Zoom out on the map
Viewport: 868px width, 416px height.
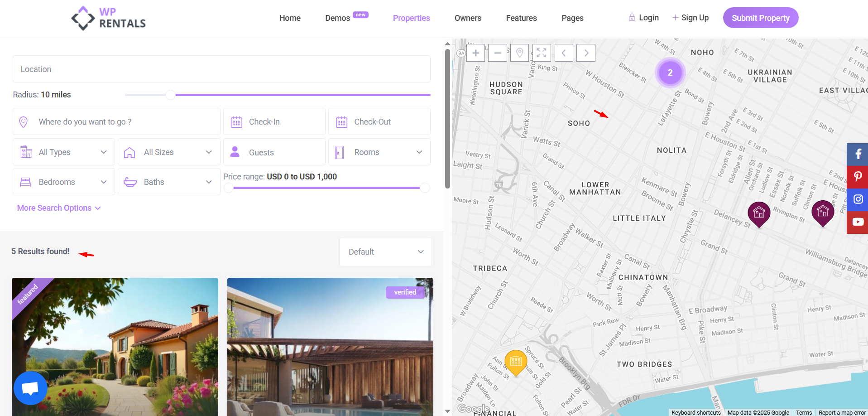pos(497,53)
